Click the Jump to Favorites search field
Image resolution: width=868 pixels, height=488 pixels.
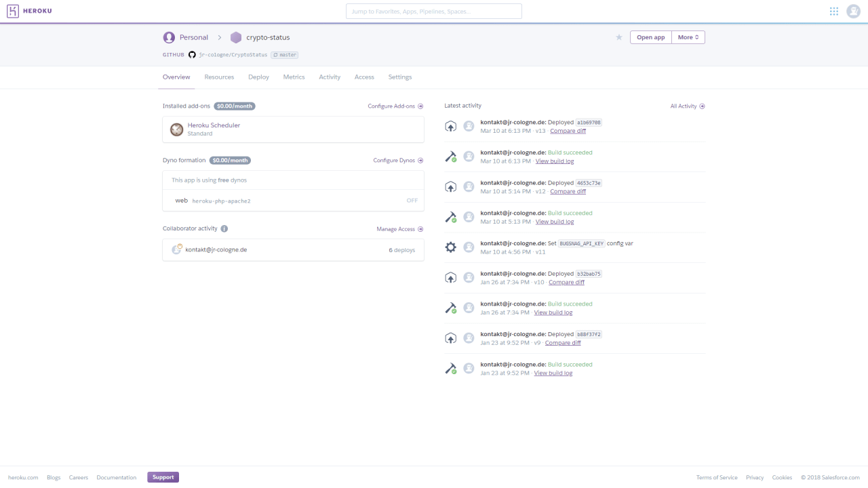(434, 12)
